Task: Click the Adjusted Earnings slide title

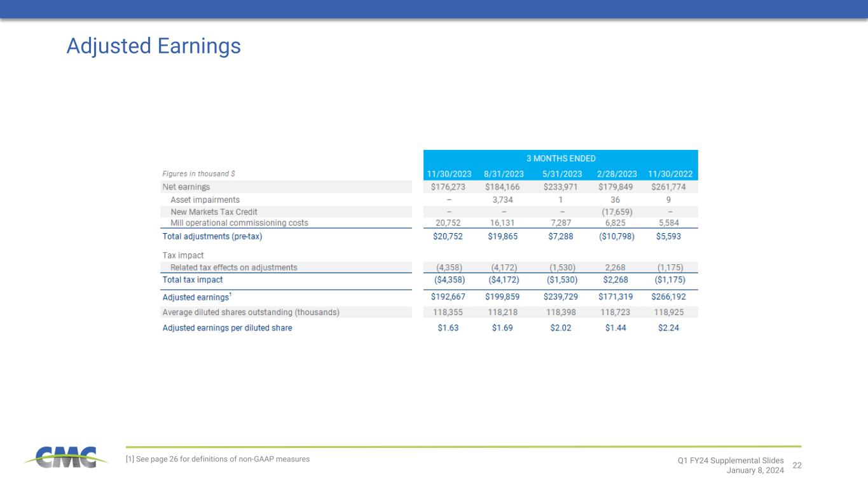Action: click(153, 46)
